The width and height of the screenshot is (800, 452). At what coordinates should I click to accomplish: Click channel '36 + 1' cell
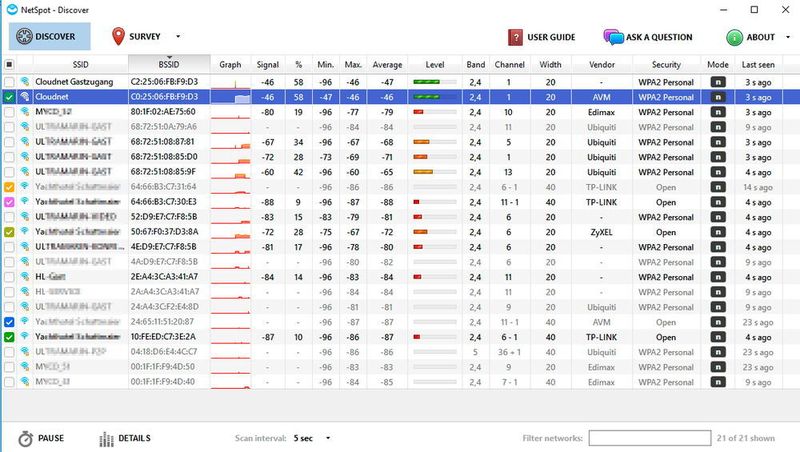[x=509, y=352]
